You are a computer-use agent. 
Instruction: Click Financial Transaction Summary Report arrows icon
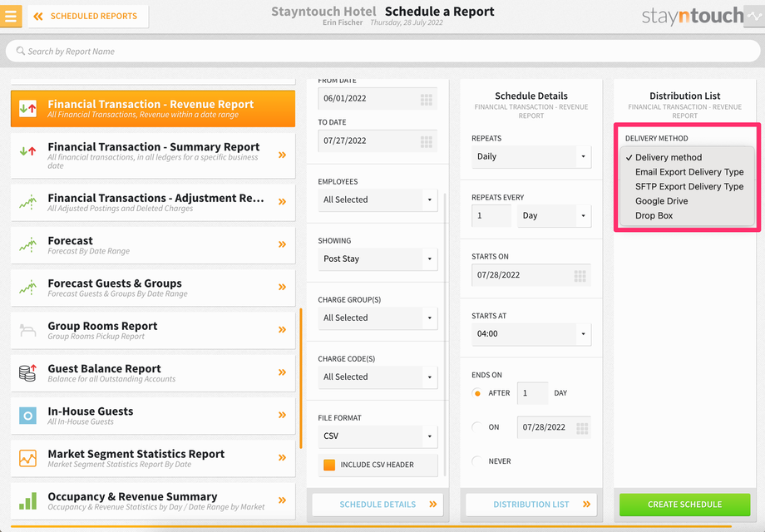point(27,151)
